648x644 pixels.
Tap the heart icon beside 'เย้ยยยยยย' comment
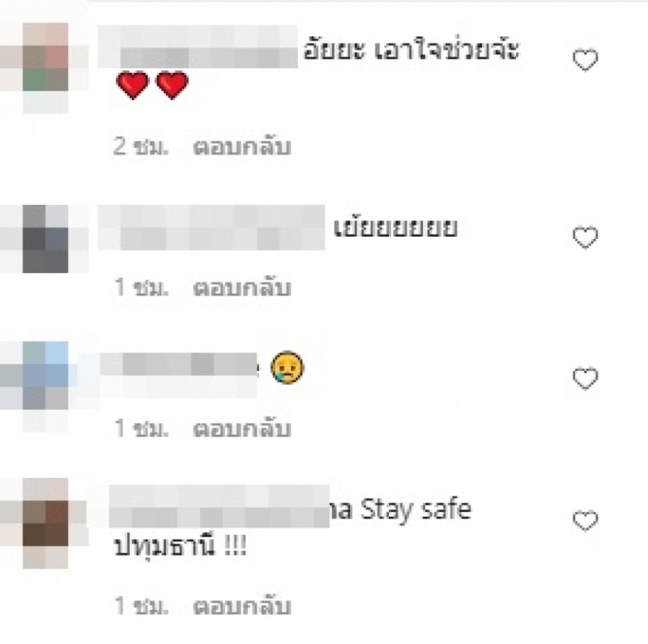click(x=585, y=237)
